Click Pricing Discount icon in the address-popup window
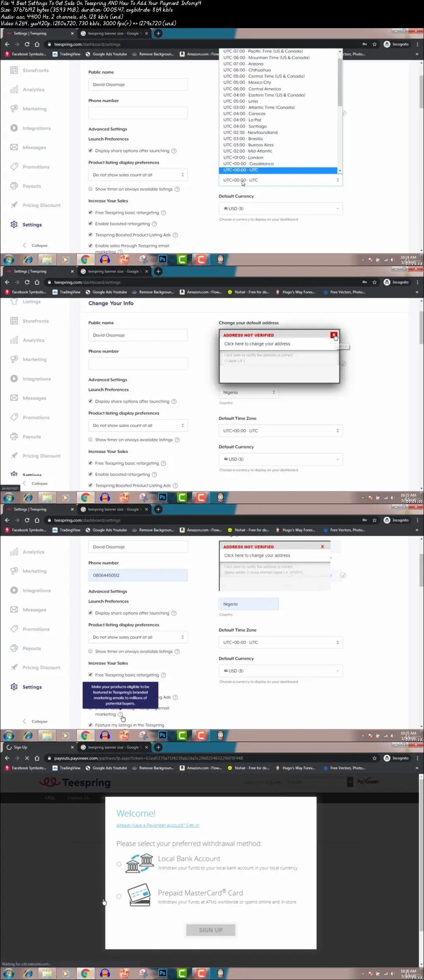Screen dimensions: 424x980 pos(14,456)
